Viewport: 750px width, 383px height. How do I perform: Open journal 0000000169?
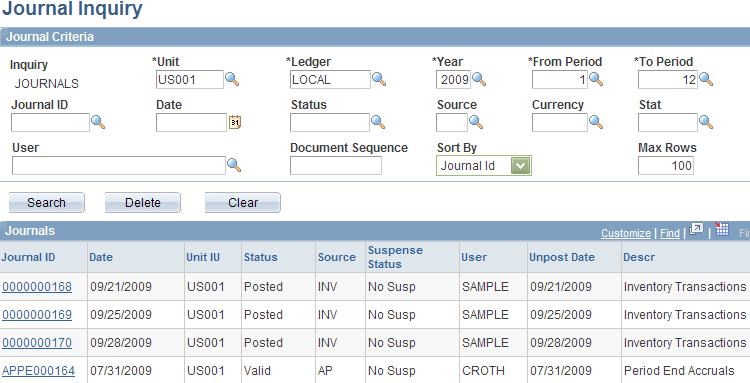click(37, 315)
